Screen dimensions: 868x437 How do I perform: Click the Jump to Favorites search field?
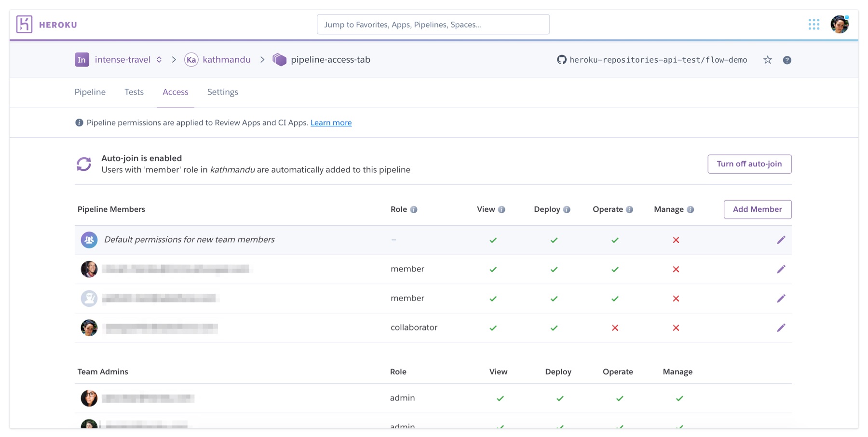pos(433,24)
